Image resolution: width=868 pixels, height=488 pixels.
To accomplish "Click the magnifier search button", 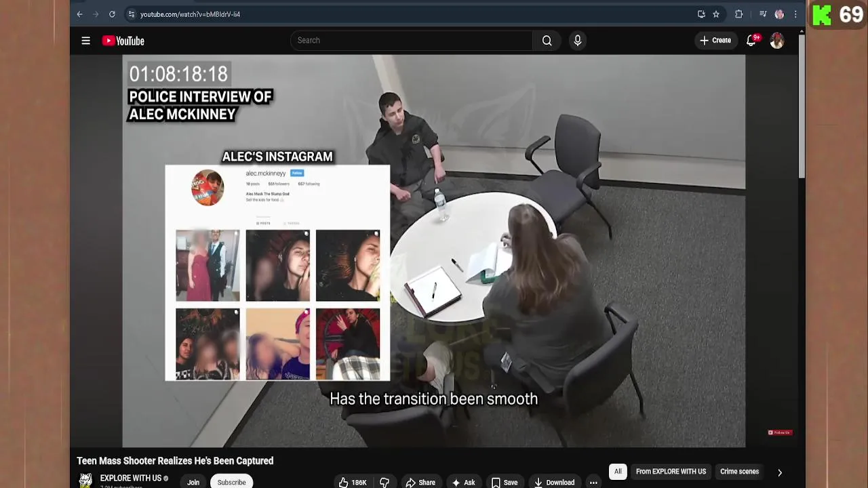I will [x=547, y=41].
